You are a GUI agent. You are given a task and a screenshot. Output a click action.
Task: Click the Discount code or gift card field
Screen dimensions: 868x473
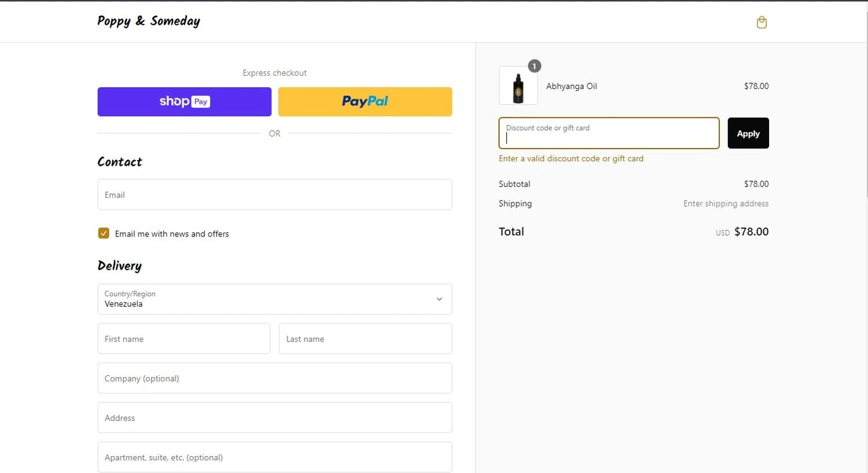609,134
